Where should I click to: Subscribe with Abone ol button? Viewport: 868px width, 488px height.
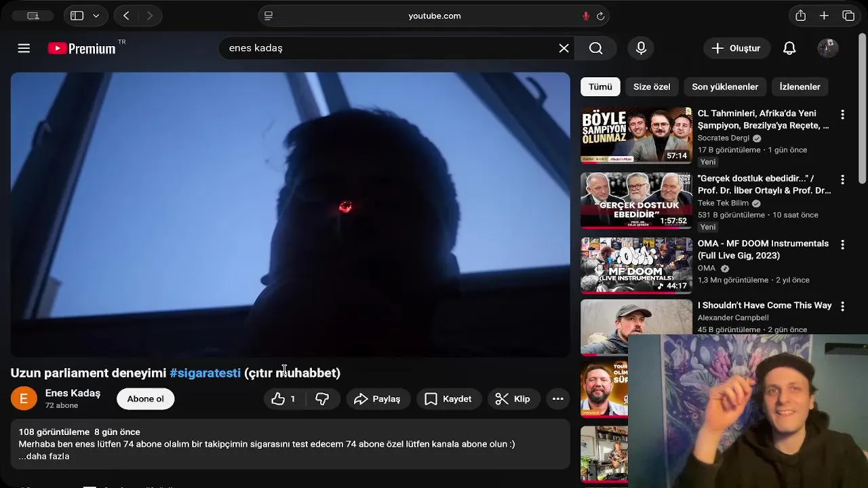[145, 399]
